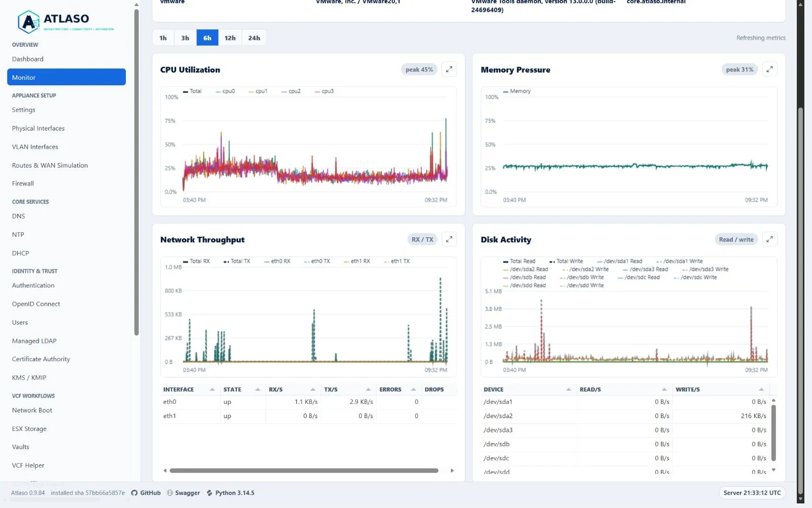The width and height of the screenshot is (812, 508).
Task: Expand the Memory Pressure chart
Action: point(769,70)
